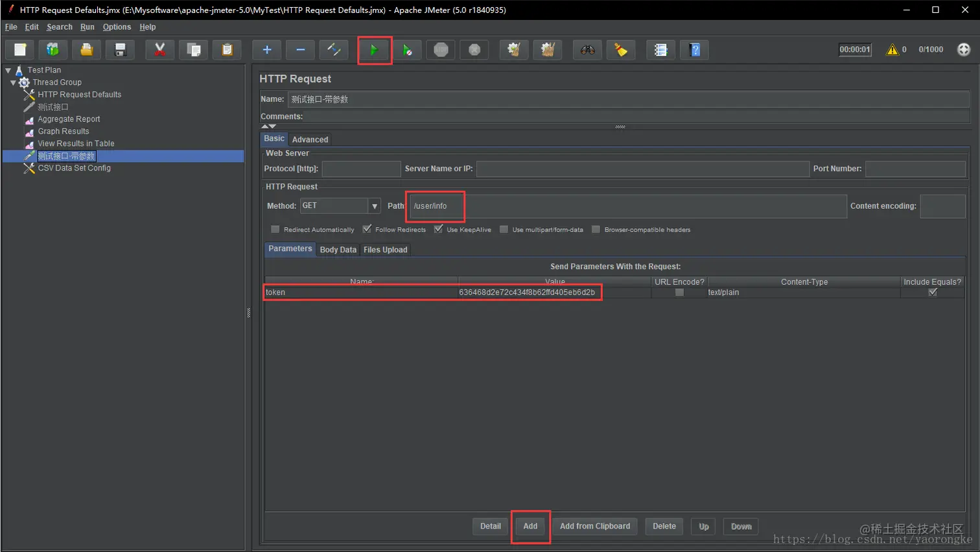Click the Detail button

pos(491,527)
